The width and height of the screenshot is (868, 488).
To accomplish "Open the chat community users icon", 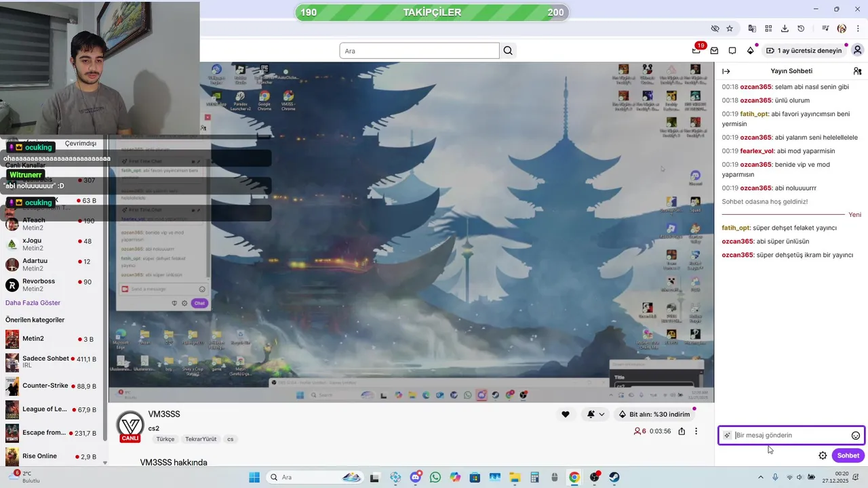I will coord(857,71).
